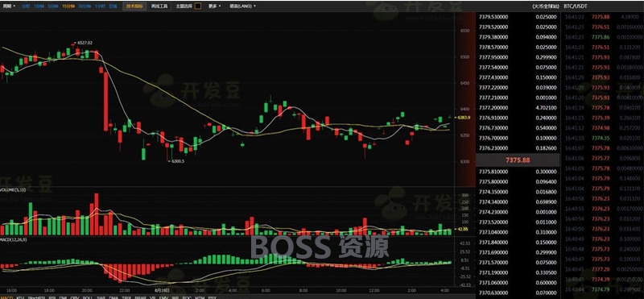This screenshot has width=644, height=299.
Task: Select ask price 7376.910000 row
Action: point(518,118)
